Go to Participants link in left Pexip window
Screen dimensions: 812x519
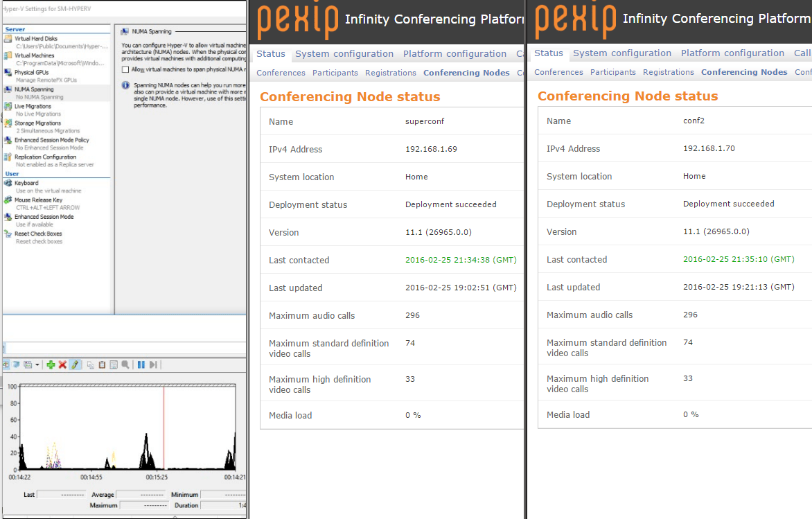335,73
